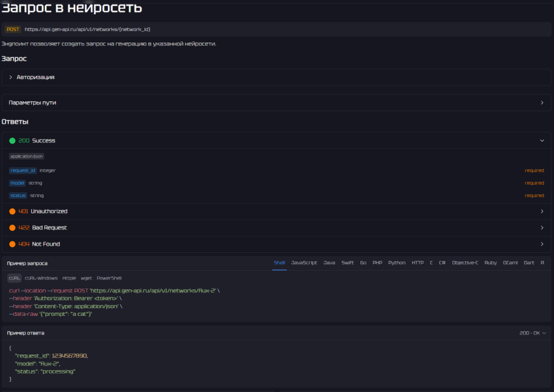
Task: Open the 200 - OK response dropdown
Action: pos(533,333)
